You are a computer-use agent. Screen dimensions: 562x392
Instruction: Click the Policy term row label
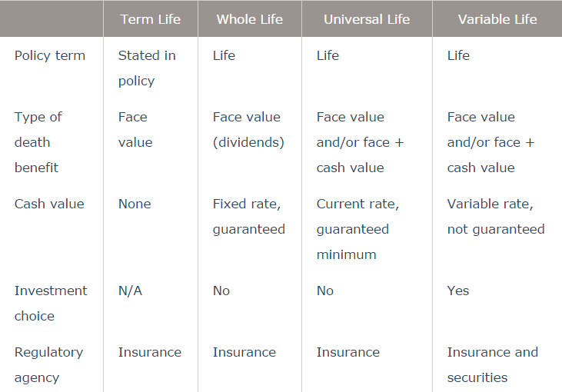[50, 55]
